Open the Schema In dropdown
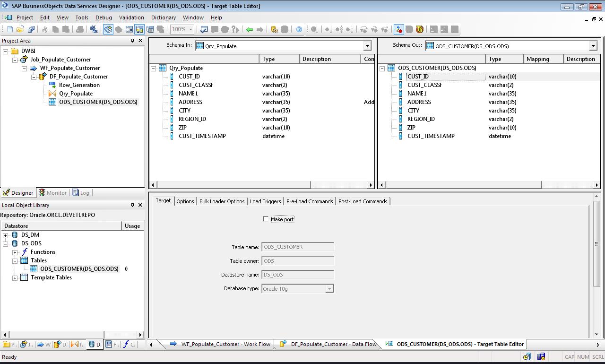Screen dimensions: 605x364 tap(367, 46)
